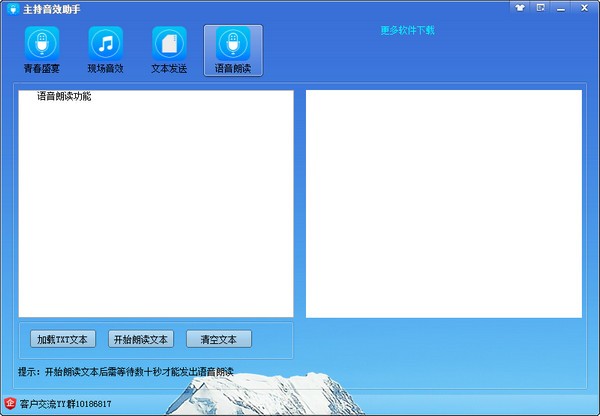
Task: Select the 语音朗读 microphone icon
Action: (233, 44)
